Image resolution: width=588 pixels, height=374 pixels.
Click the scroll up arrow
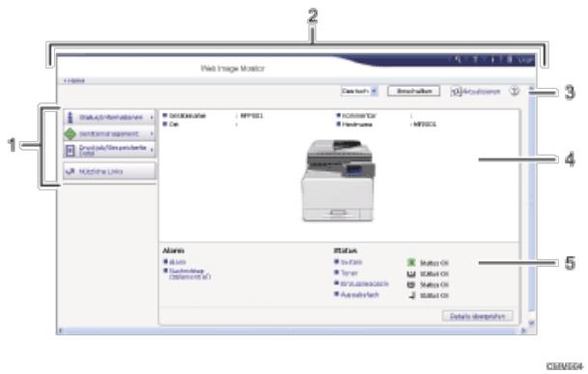[531, 89]
